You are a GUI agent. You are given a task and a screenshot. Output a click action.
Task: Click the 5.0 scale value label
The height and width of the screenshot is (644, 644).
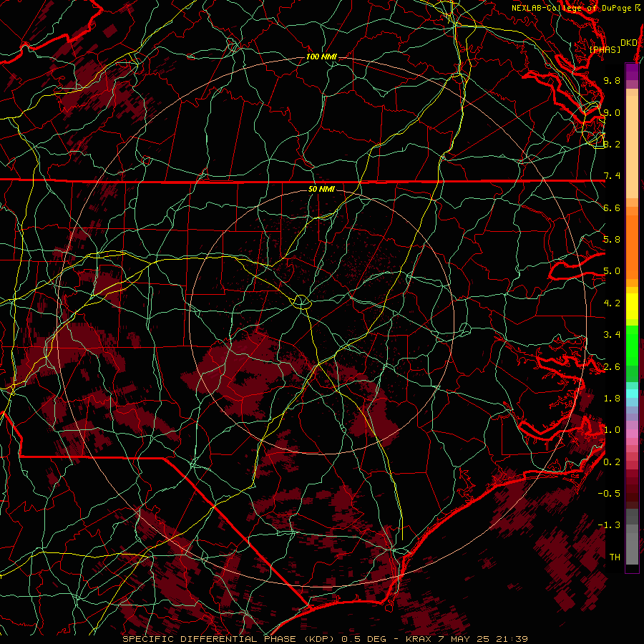tap(612, 271)
